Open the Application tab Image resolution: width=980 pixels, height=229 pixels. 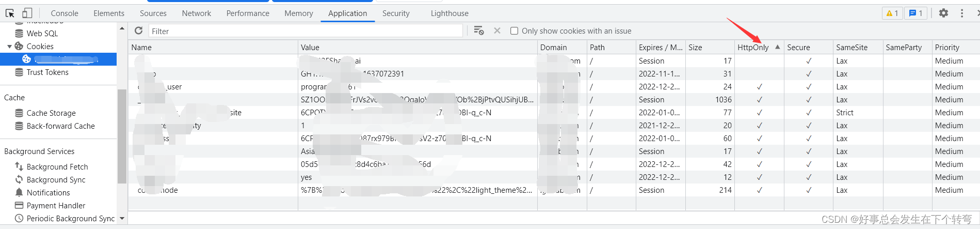coord(348,13)
